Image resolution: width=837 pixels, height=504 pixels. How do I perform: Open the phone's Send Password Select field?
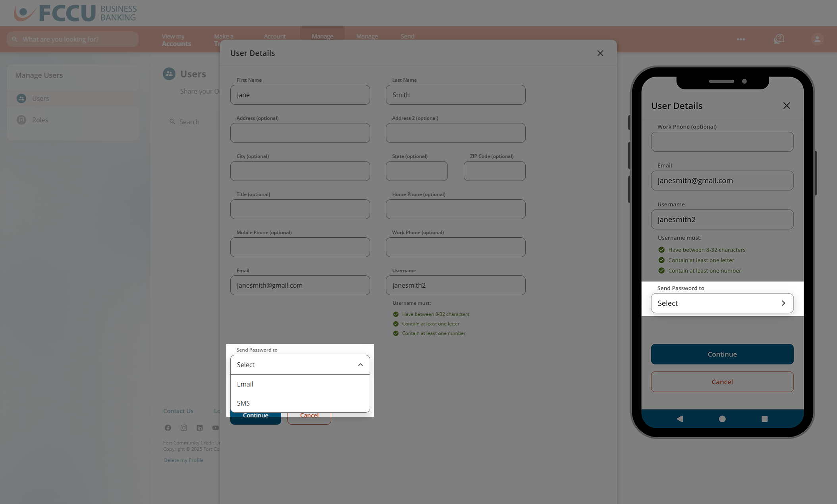pyautogui.click(x=722, y=303)
